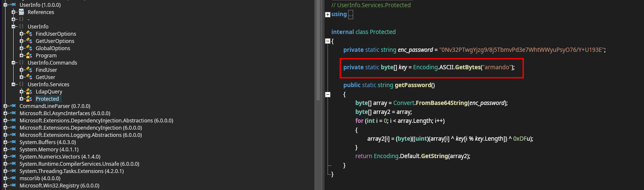Screen dimensions: 644x190
Task: Click the System.Memory assembly icon
Action: [13, 149]
